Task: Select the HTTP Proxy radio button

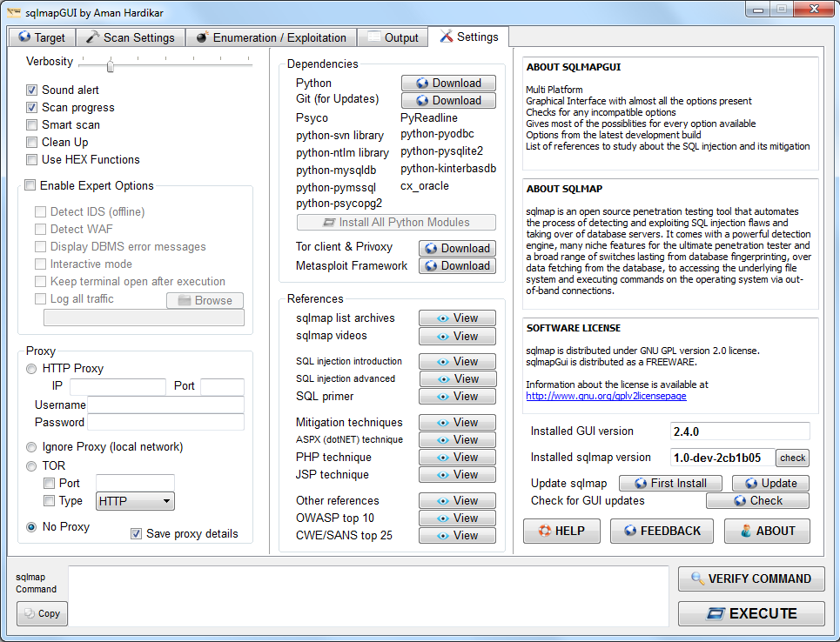Action: 32,369
